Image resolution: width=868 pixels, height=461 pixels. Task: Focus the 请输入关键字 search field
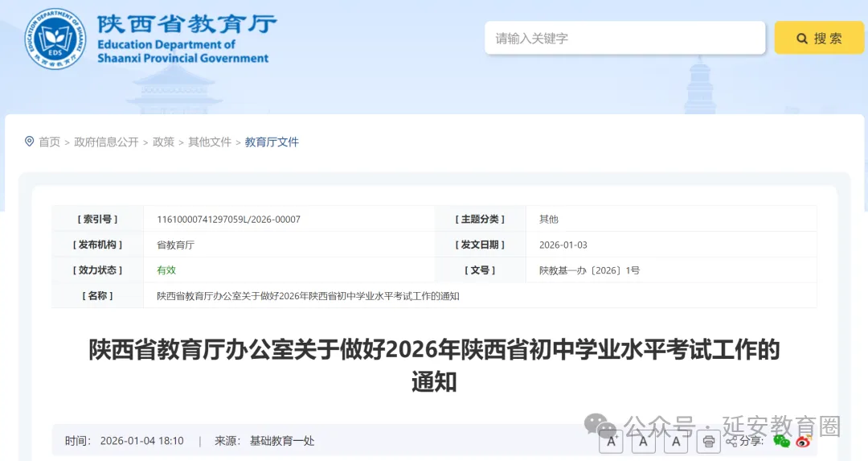(625, 39)
